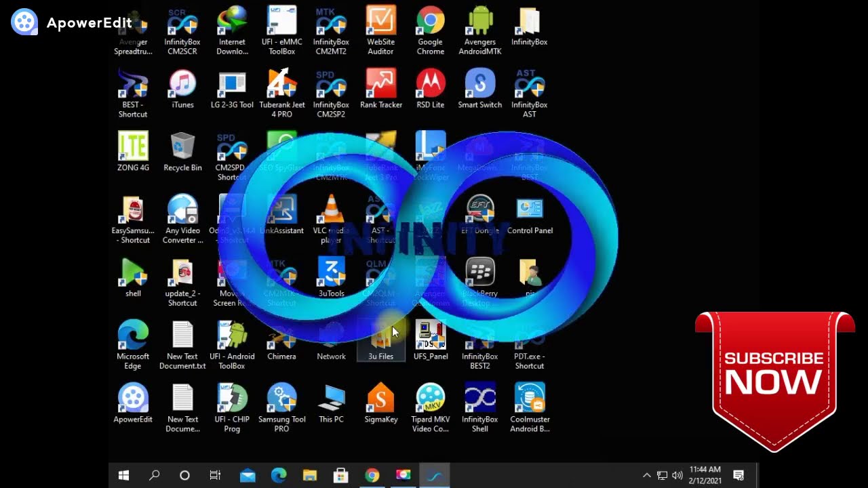Open UFI - Android ToolBox icon
Viewport: 868px width, 488px height.
232,346
